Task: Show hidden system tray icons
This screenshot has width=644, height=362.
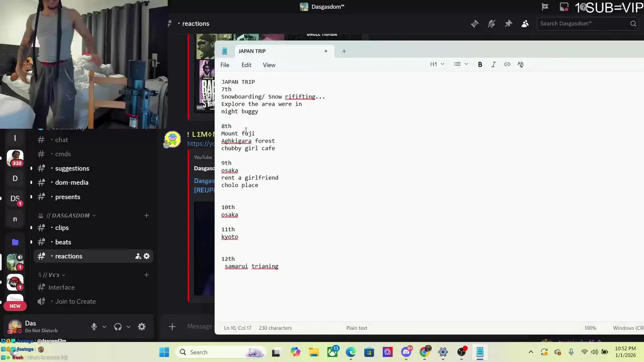Action: [x=530, y=352]
